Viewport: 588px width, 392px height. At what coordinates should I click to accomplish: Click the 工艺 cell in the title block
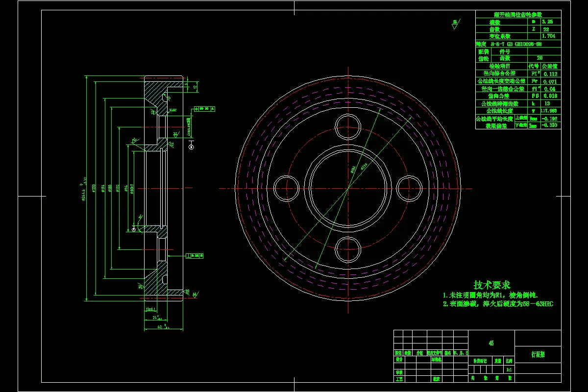(399, 379)
